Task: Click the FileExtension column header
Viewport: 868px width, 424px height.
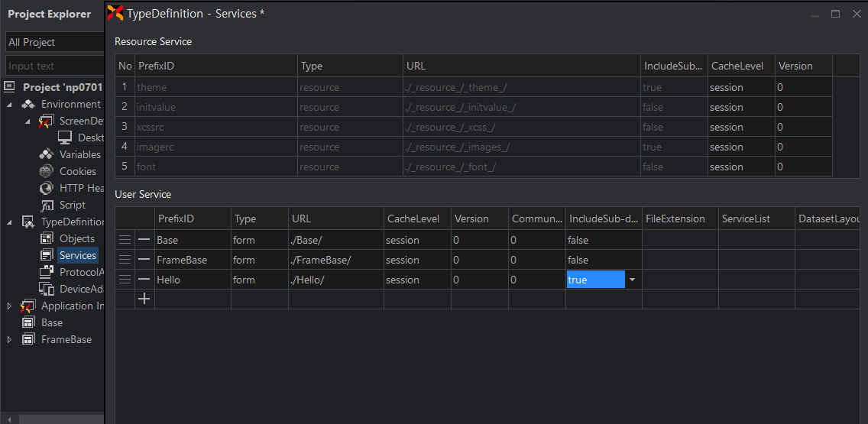Action: coord(680,218)
